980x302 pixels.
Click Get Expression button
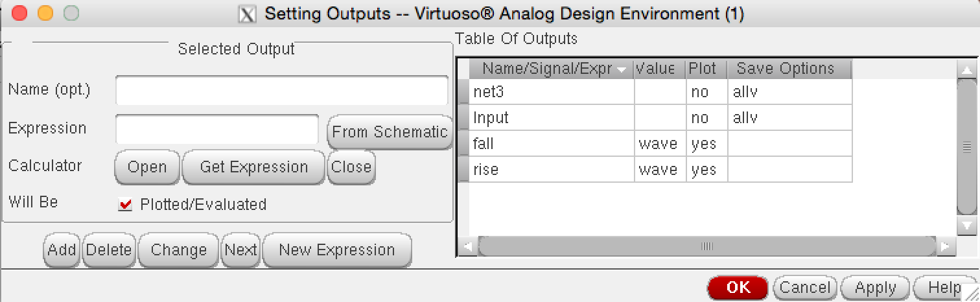[x=253, y=167]
